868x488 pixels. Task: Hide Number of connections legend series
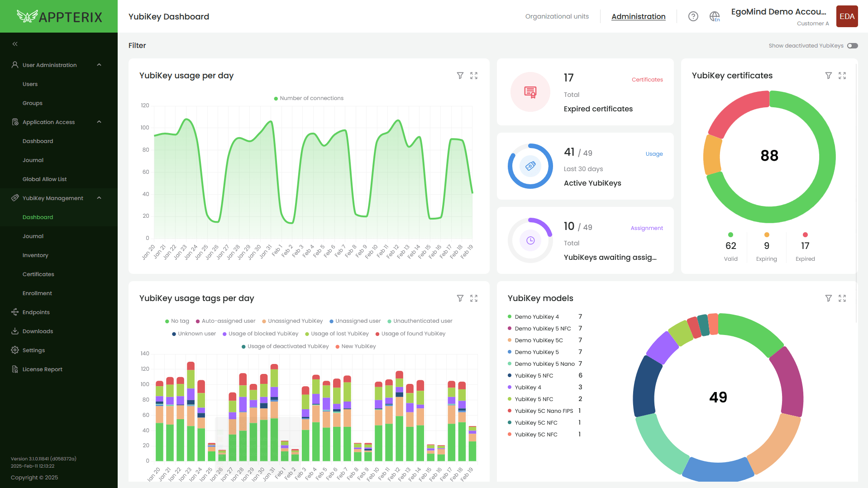click(x=309, y=98)
